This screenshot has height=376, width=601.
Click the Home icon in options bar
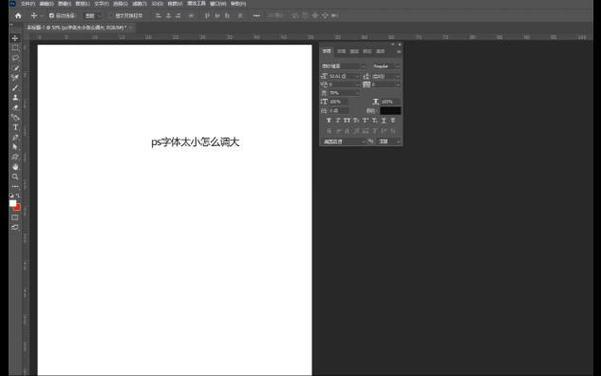(18, 16)
